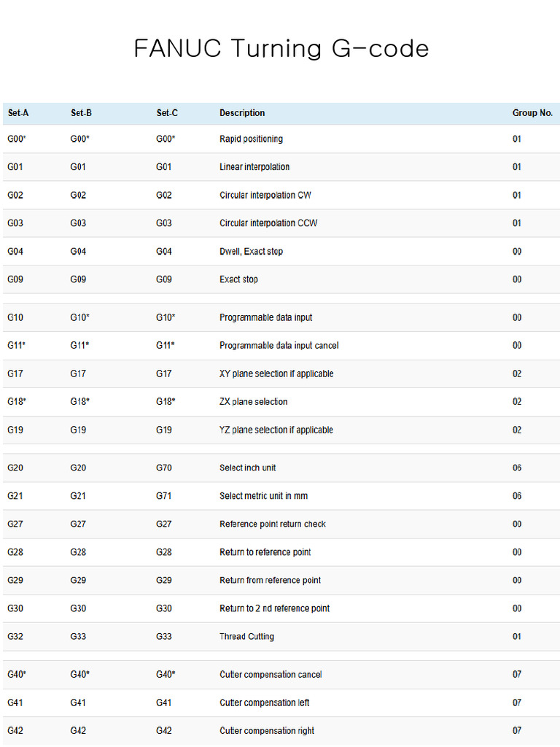Click the ZX plane selection description
This screenshot has height=747, width=560.
click(253, 402)
